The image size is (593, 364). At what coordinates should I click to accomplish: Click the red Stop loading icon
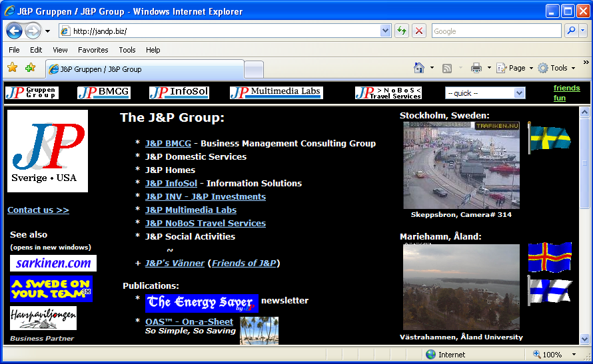[419, 31]
